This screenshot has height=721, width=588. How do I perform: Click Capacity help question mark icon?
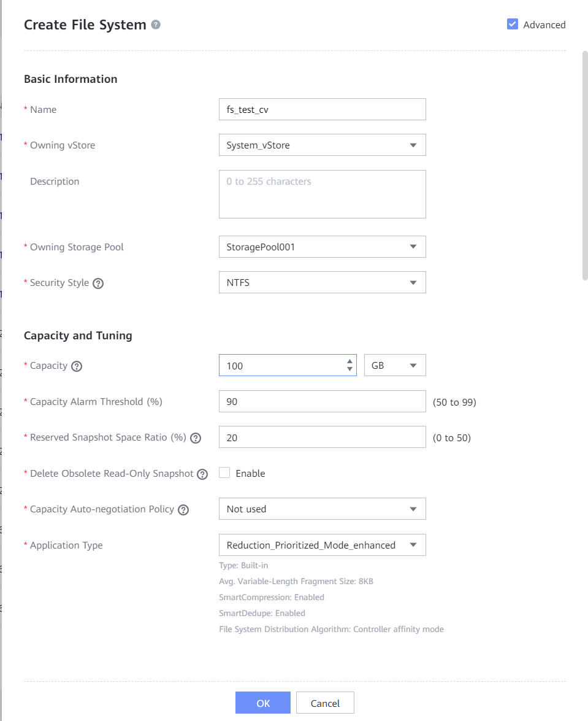pos(77,366)
